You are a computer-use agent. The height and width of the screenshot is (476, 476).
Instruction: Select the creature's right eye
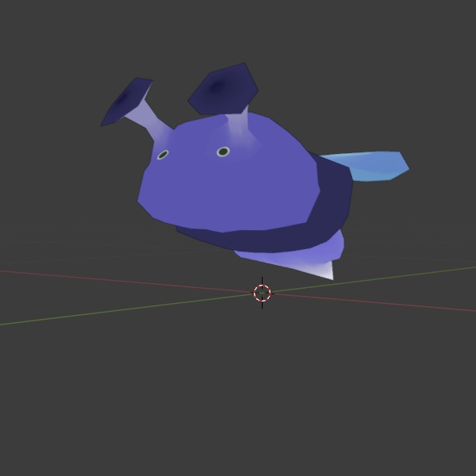click(223, 152)
